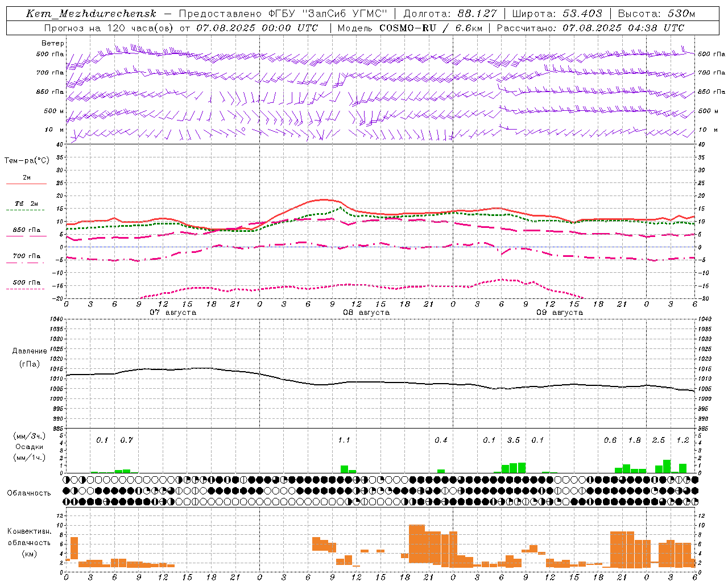The height and width of the screenshot is (582, 728).
Task: Click the '0.7' precipitation amount
Action: (126, 440)
